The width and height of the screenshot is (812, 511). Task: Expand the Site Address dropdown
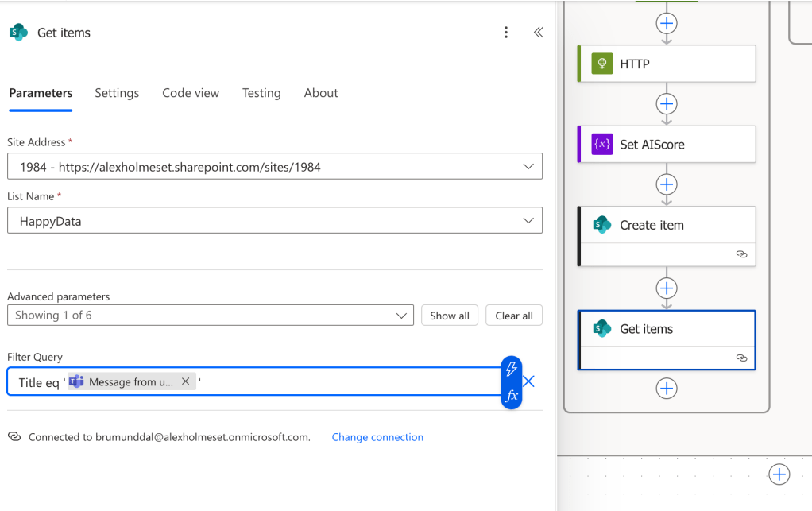click(x=528, y=167)
